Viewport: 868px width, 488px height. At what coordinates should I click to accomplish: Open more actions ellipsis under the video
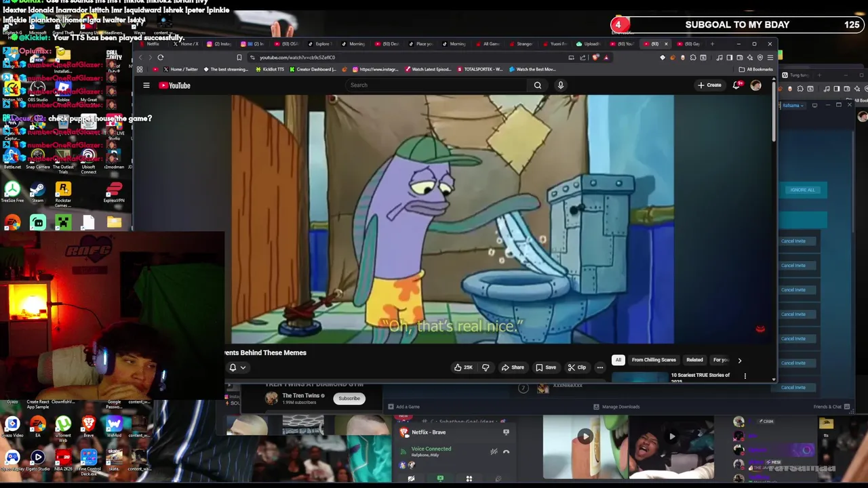click(599, 368)
